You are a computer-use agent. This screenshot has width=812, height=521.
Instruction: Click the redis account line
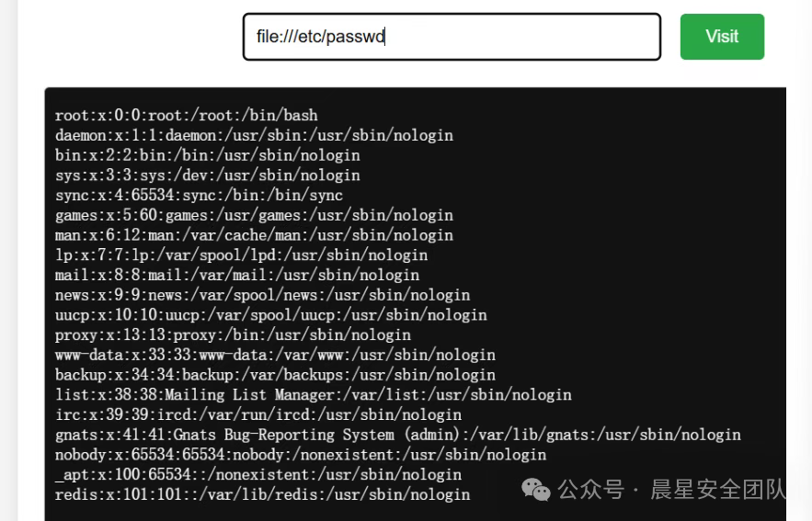pos(262,494)
